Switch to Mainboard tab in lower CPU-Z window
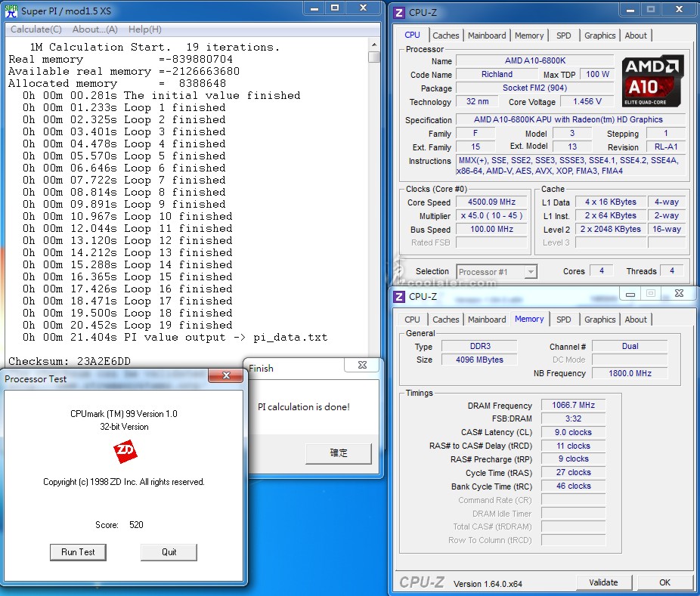The image size is (700, 596). [x=487, y=320]
